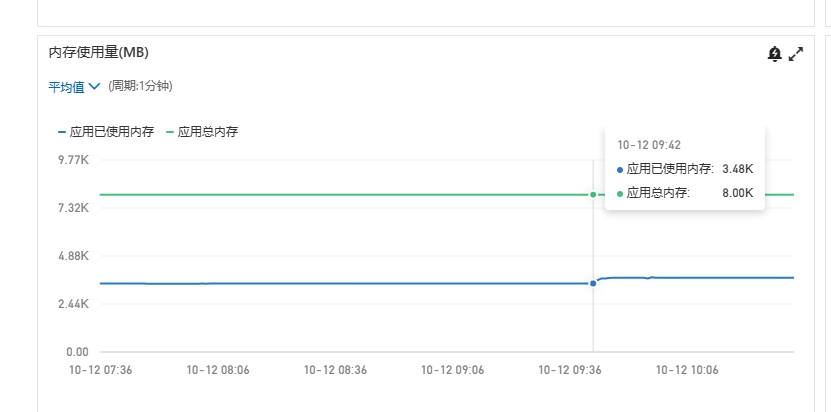Viewport: 831px width, 412px height.
Task: Click green data point on total-memory line
Action: [593, 194]
